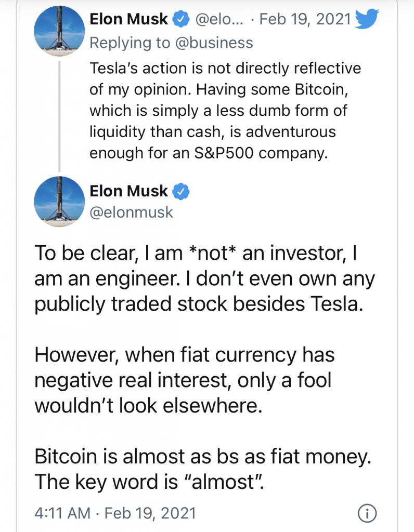414x532 pixels.
Task: Click the Elon Musk name in the main tweet
Action: 128,191
